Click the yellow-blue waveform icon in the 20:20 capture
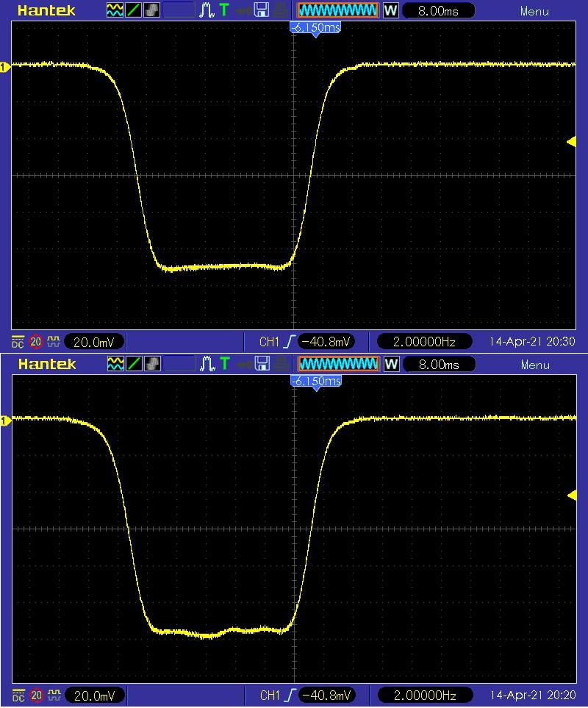This screenshot has width=588, height=708. [x=116, y=363]
